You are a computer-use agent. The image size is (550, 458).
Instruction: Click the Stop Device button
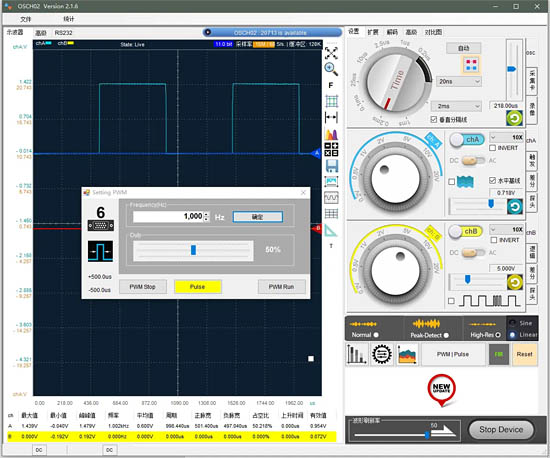tap(501, 430)
